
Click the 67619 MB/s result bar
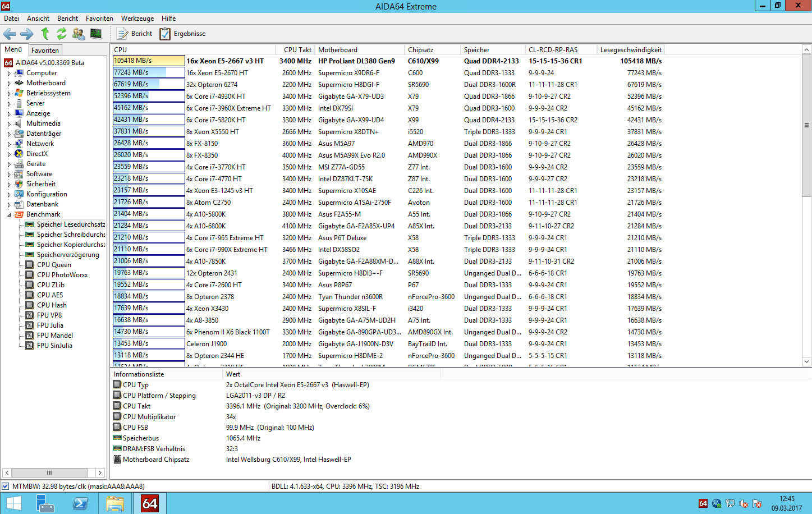[149, 84]
